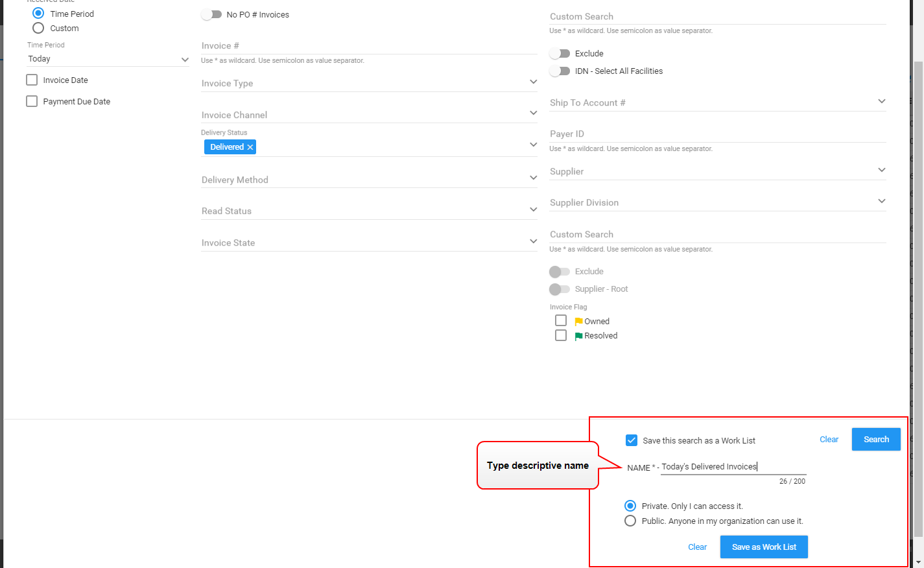924x568 pixels.
Task: Click the green Resolved flag icon
Action: [578, 336]
